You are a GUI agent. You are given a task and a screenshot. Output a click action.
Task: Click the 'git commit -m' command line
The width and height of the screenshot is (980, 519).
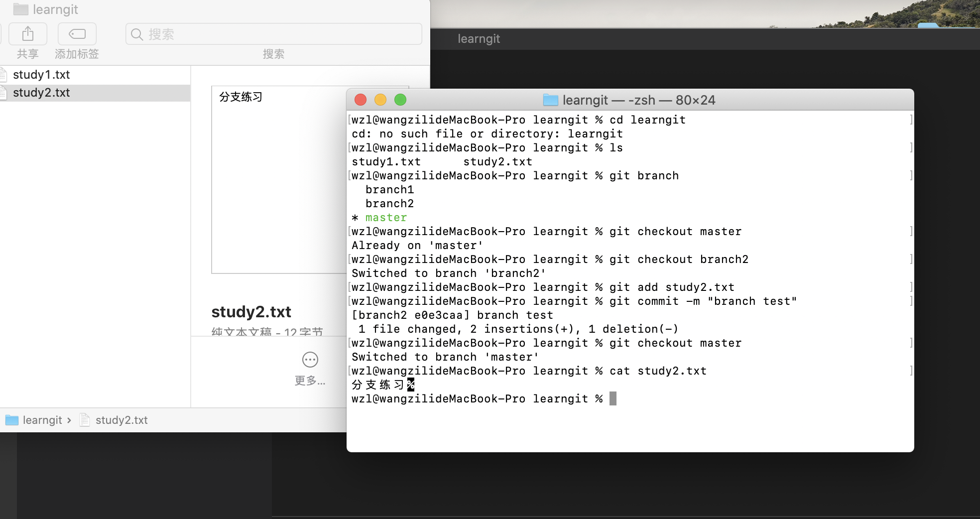[x=574, y=301]
